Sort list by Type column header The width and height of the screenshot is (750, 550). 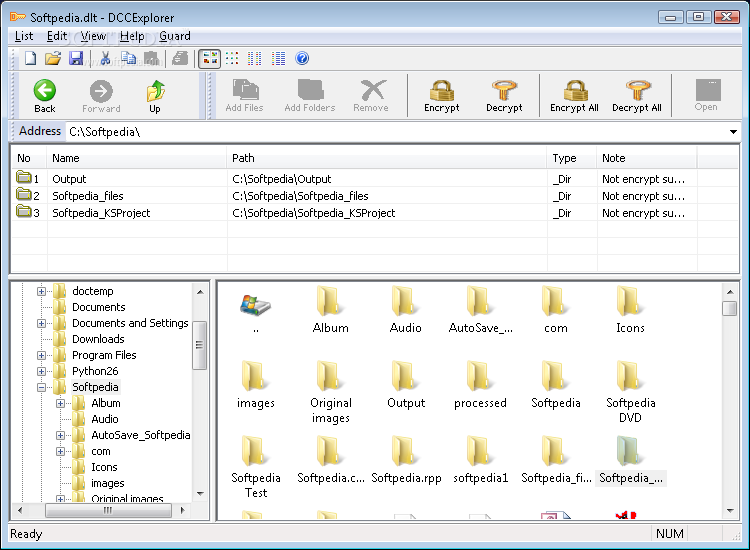[572, 158]
